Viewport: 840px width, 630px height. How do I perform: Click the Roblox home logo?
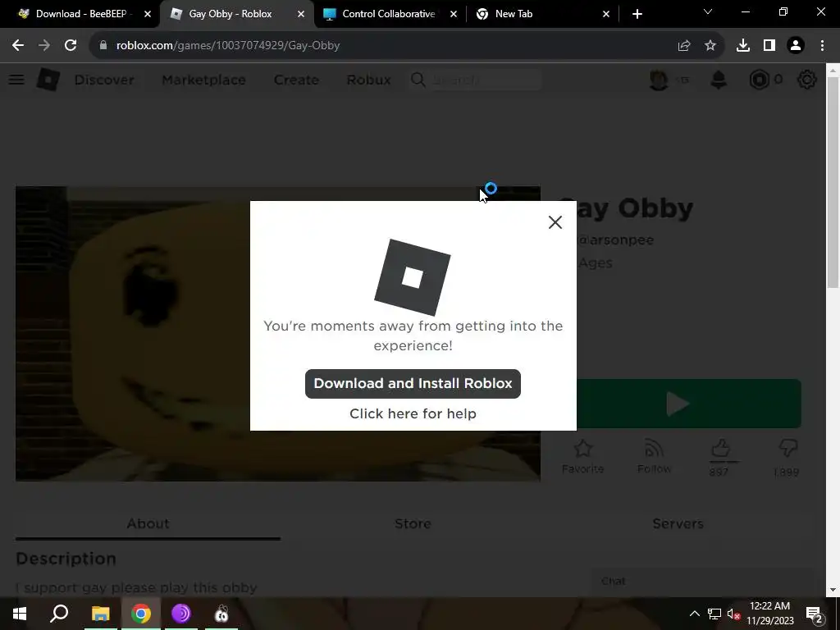tap(48, 80)
